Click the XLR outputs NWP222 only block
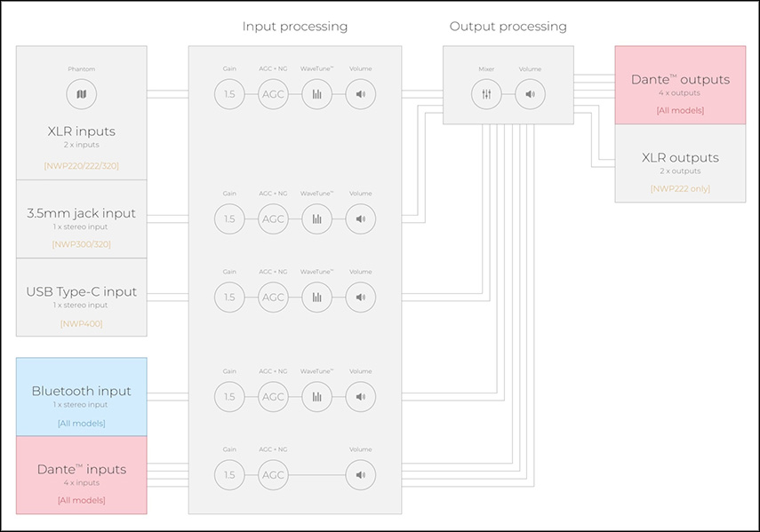The image size is (760, 532). pyautogui.click(x=680, y=163)
